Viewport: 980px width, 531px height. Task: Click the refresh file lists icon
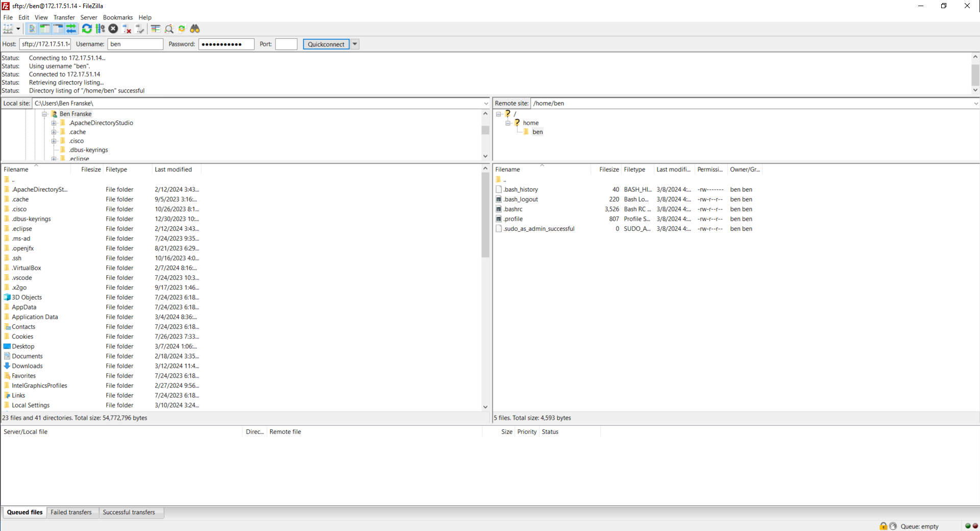tap(87, 29)
